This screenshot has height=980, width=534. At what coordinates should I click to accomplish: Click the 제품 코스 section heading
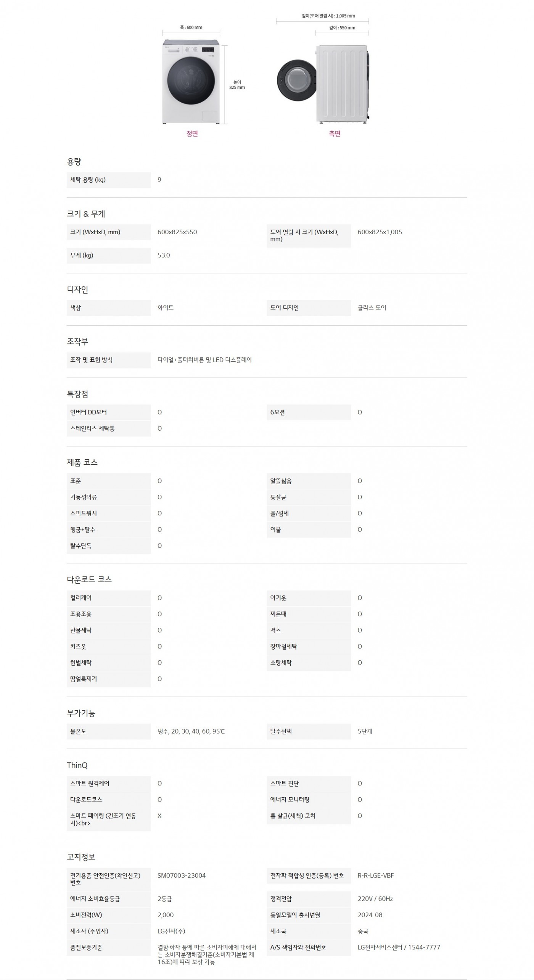[82, 462]
